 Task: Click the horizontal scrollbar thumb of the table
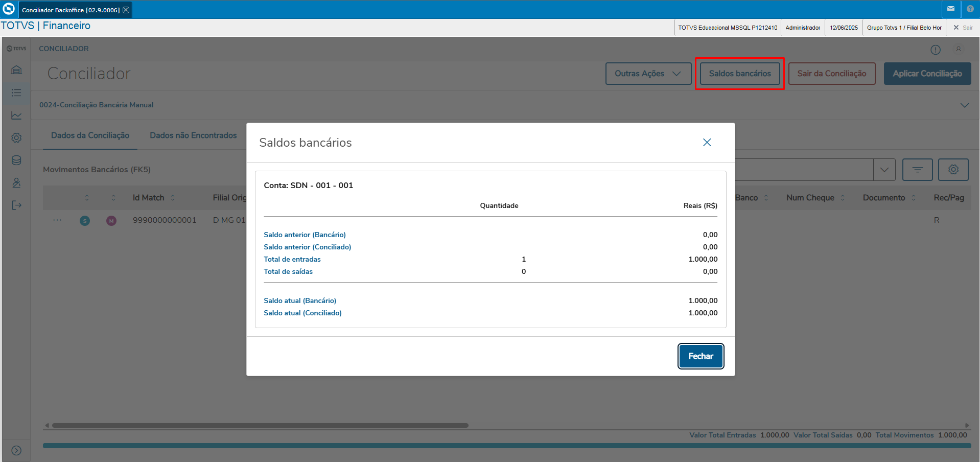[x=260, y=425]
